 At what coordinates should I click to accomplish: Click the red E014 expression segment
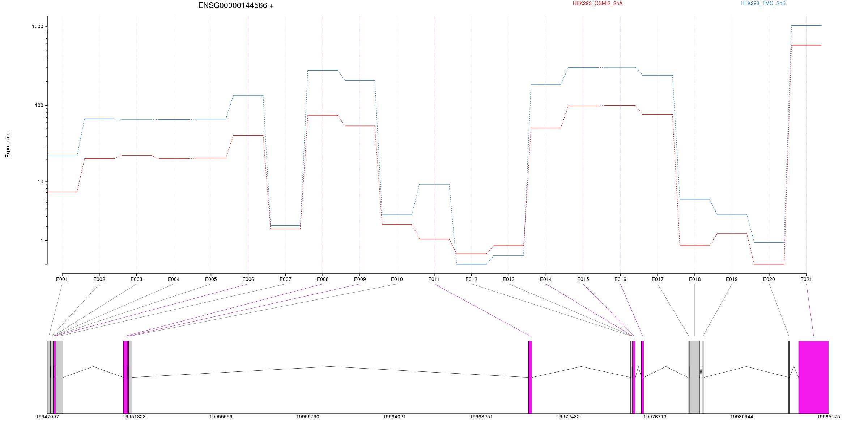click(546, 128)
